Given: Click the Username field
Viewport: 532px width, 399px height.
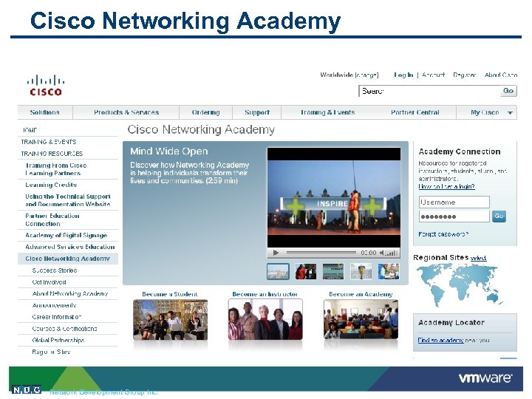Looking at the screenshot, I should pyautogui.click(x=454, y=202).
